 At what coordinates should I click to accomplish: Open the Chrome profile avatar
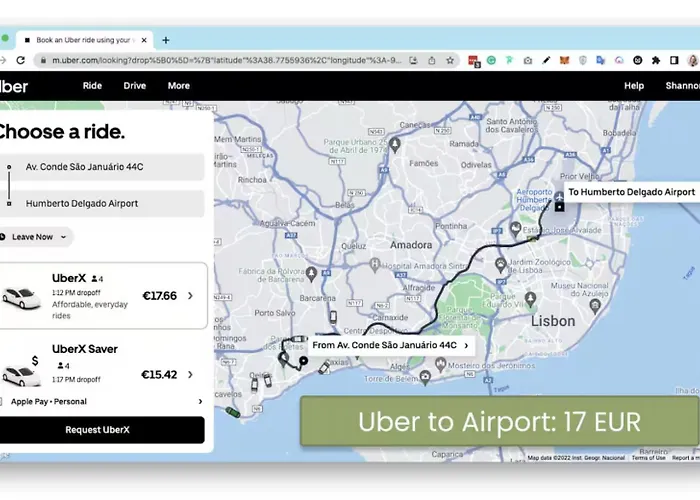coord(693,60)
